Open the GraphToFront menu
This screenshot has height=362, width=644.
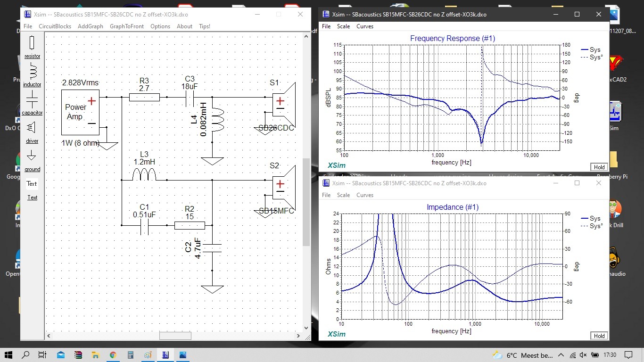[x=127, y=26]
